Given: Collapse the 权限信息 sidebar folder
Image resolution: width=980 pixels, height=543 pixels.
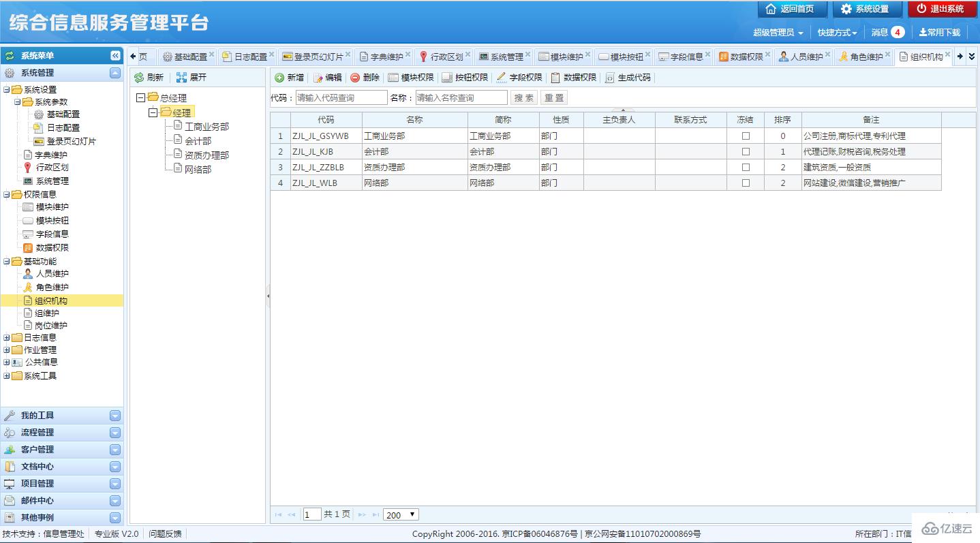Looking at the screenshot, I should [x=6, y=195].
